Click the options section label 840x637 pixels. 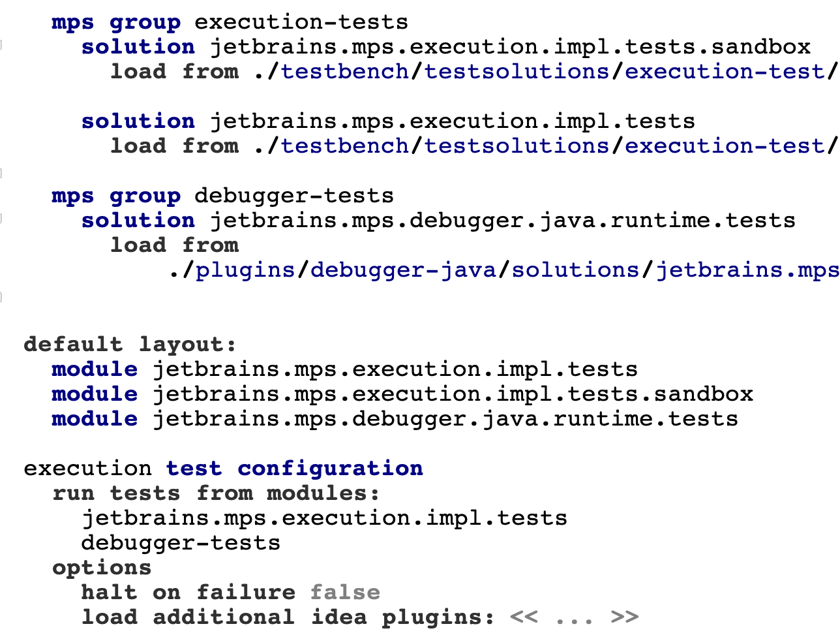[102, 568]
